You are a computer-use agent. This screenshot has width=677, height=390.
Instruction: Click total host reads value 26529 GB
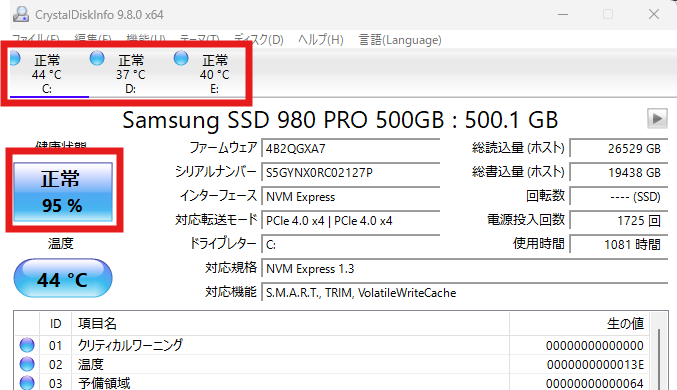tap(619, 149)
